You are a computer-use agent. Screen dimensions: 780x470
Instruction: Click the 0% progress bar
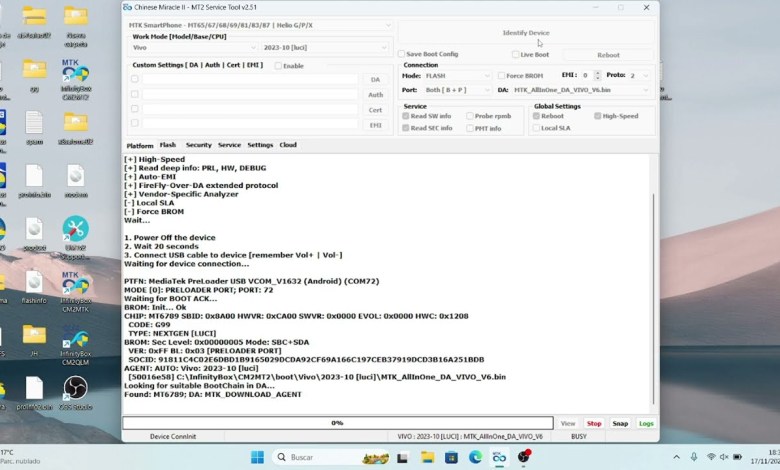pos(337,423)
